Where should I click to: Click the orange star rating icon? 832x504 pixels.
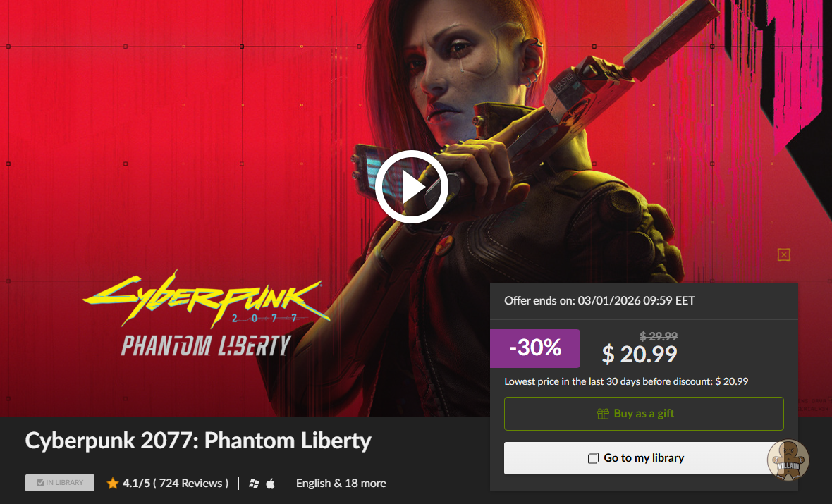pos(113,483)
